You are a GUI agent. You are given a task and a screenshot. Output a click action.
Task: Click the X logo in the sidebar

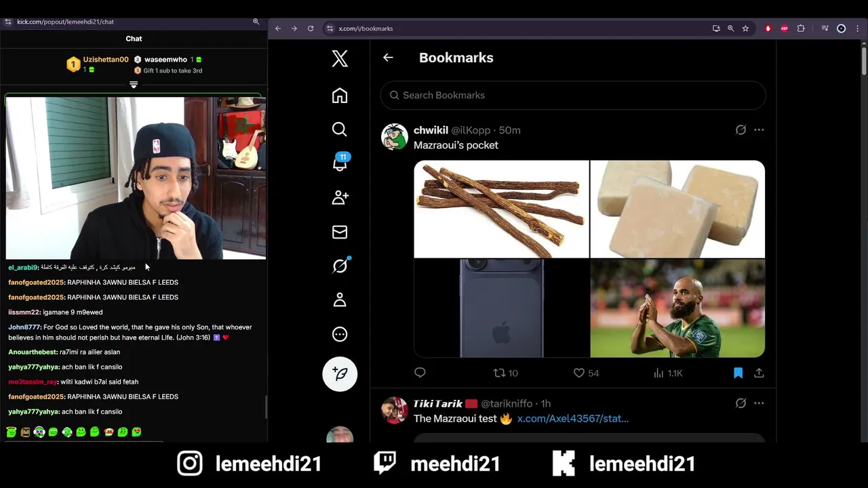(340, 58)
